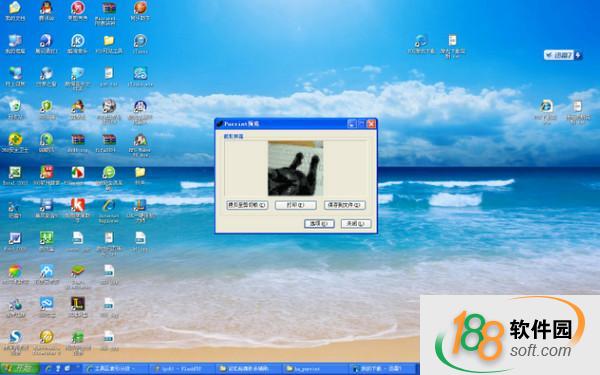Image resolution: width=600 pixels, height=375 pixels.
Task: Open the Internet Explorer desktop shortcut
Action: [109, 209]
